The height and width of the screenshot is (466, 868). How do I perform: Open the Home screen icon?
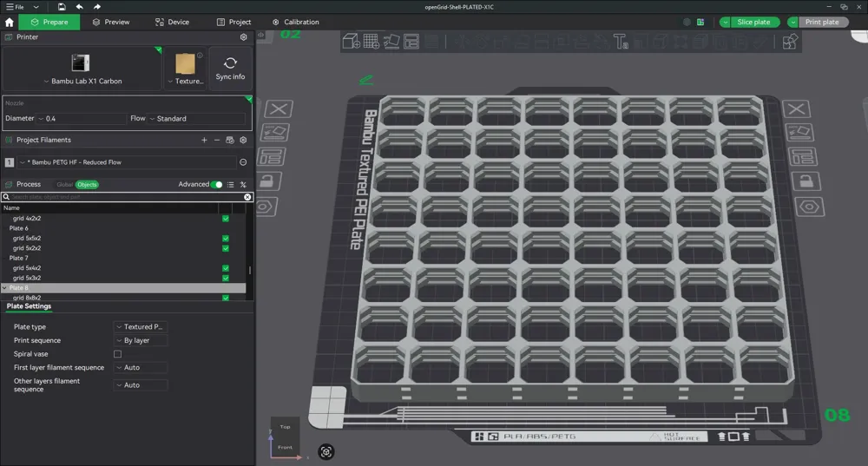[x=10, y=23]
